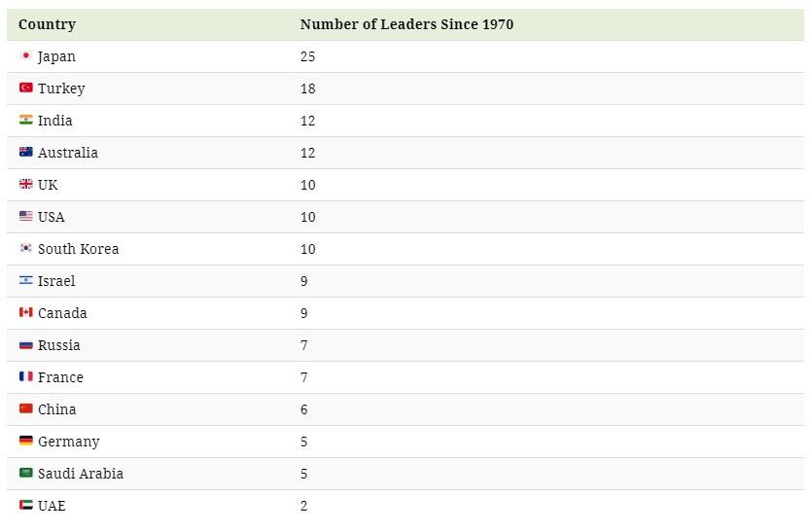811x532 pixels.
Task: Select the Country column header
Action: tap(47, 24)
